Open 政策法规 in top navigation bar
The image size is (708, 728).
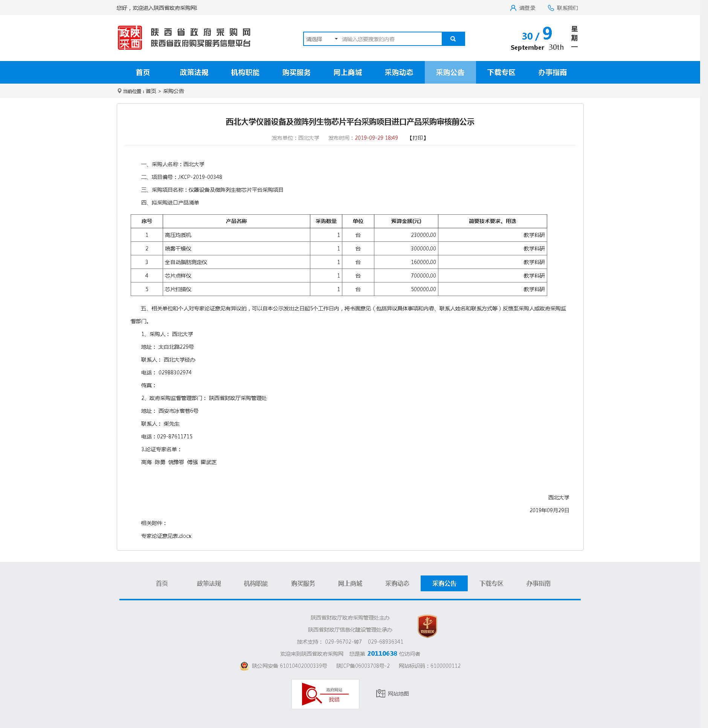[x=194, y=72]
